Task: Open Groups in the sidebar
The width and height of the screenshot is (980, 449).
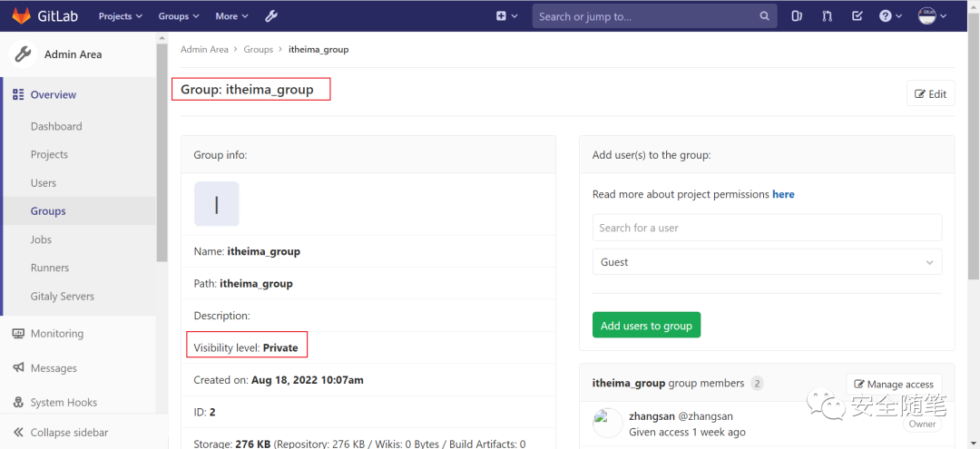Action: 48,211
